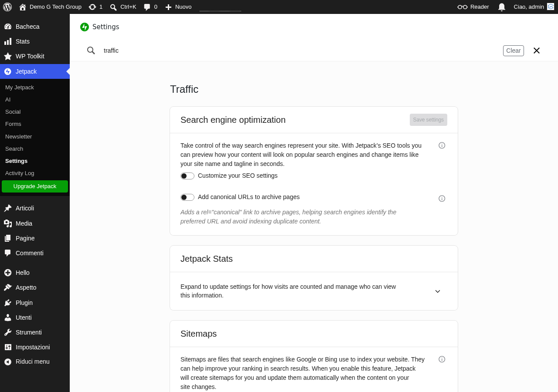Click the Stats bar chart icon

tap(8, 41)
